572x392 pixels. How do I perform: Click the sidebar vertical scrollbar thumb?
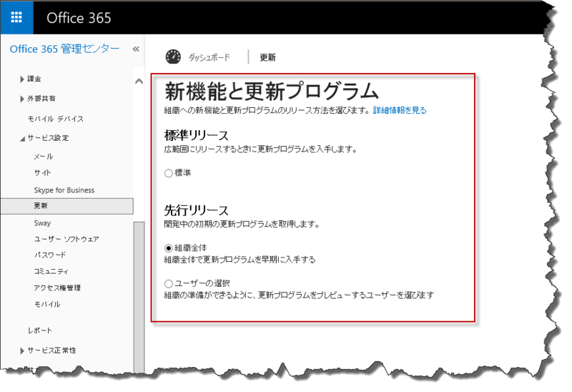[139, 296]
